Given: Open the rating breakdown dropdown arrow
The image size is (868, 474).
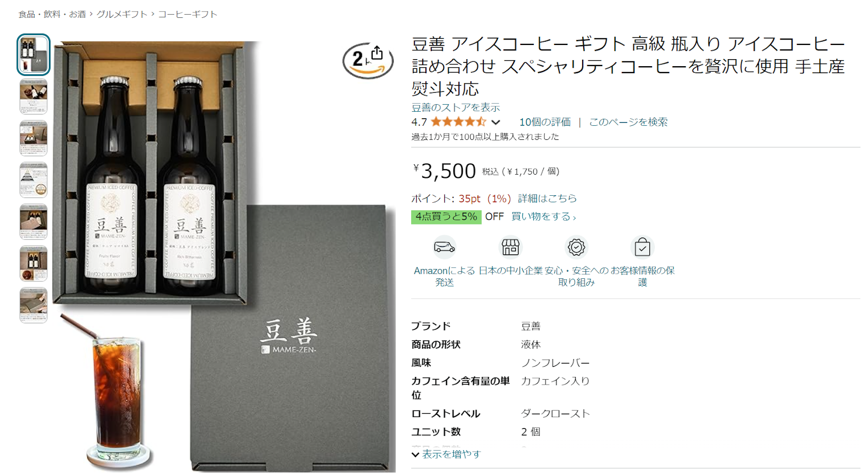Looking at the screenshot, I should pos(495,123).
